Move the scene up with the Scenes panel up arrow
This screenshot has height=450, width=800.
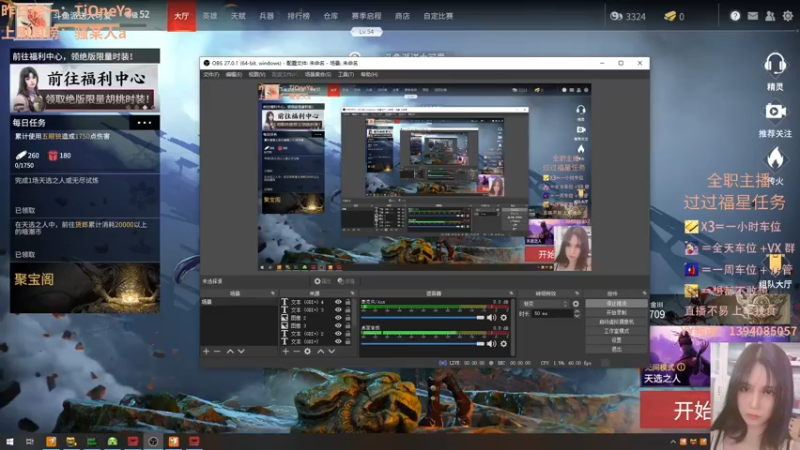pyautogui.click(x=230, y=352)
